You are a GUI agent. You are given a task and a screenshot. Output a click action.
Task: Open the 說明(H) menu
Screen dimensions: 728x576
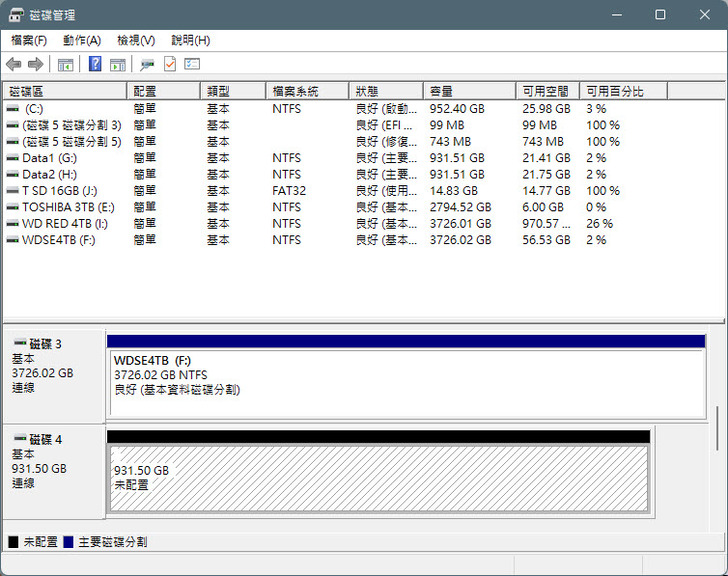click(x=190, y=40)
